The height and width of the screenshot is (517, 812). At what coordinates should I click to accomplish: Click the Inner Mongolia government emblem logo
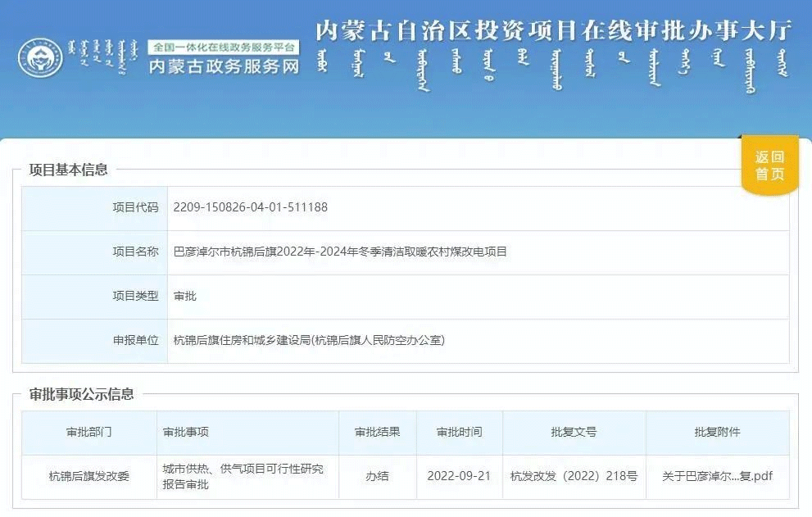[x=40, y=59]
